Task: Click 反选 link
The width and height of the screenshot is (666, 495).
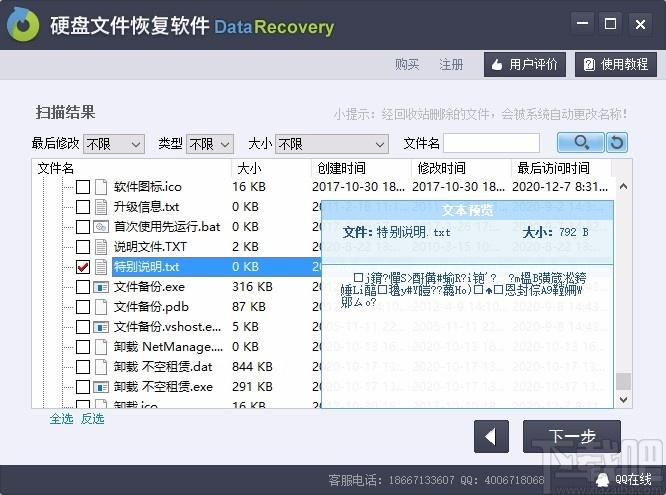Action: 93,419
